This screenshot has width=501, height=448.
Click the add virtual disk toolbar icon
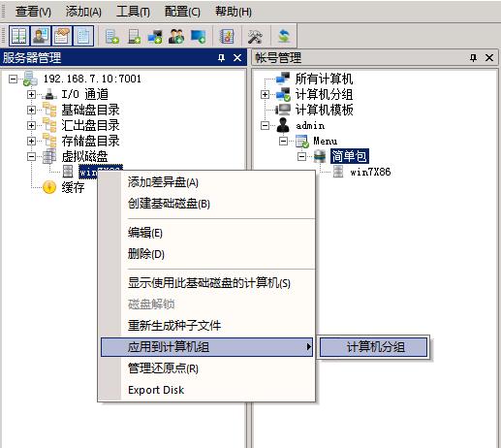point(134,36)
